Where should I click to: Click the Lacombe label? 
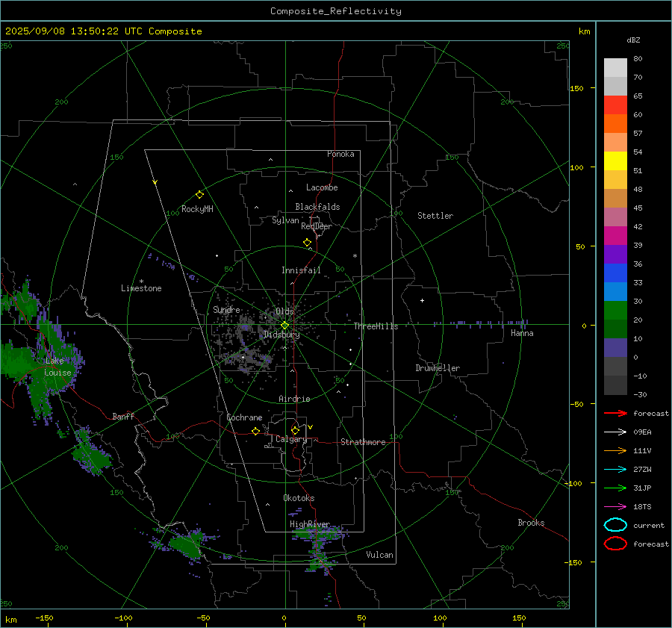(x=322, y=187)
